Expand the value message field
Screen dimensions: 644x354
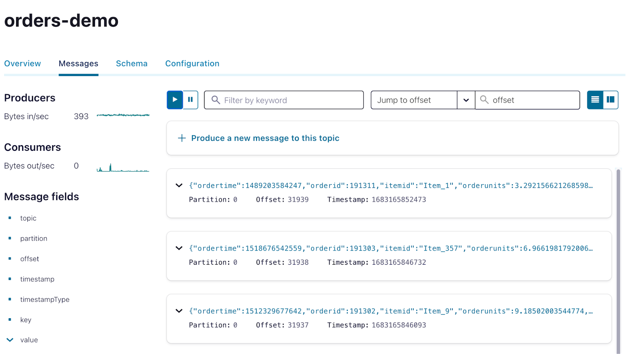tap(10, 340)
